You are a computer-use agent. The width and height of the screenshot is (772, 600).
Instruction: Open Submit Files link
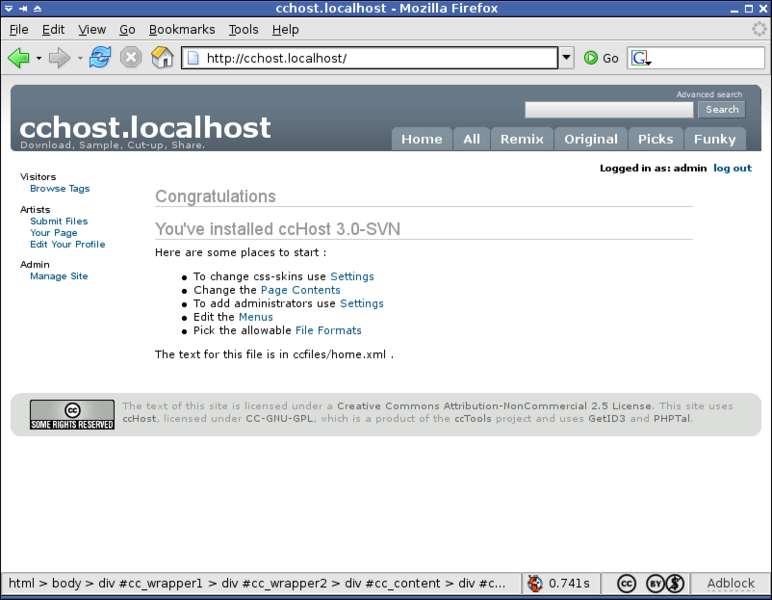click(59, 221)
